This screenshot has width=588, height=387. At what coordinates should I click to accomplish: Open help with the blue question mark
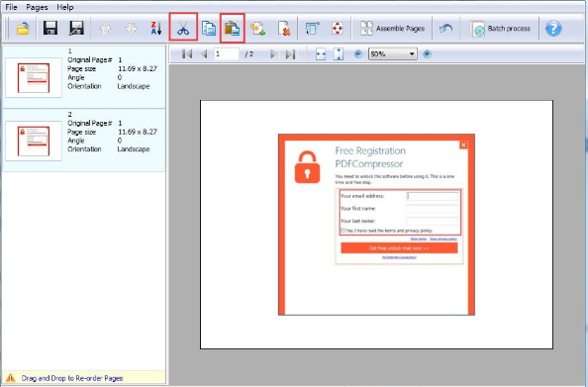(553, 29)
